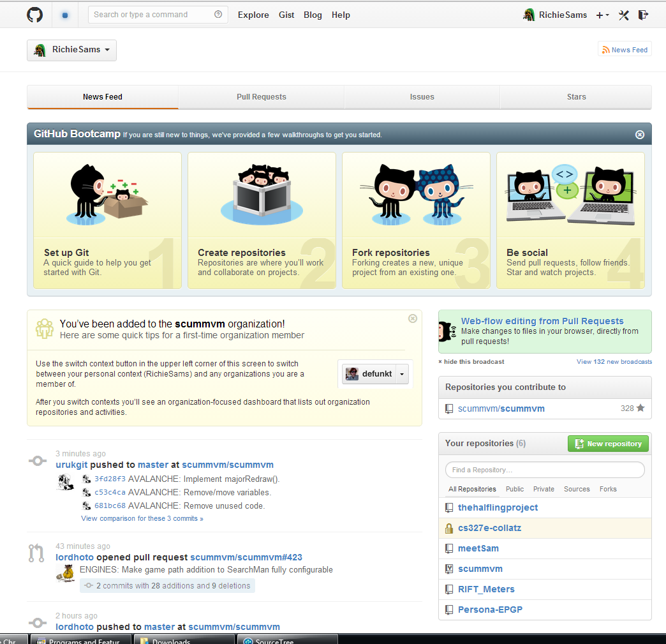
Task: Switch to the Stars tab
Action: 576,97
